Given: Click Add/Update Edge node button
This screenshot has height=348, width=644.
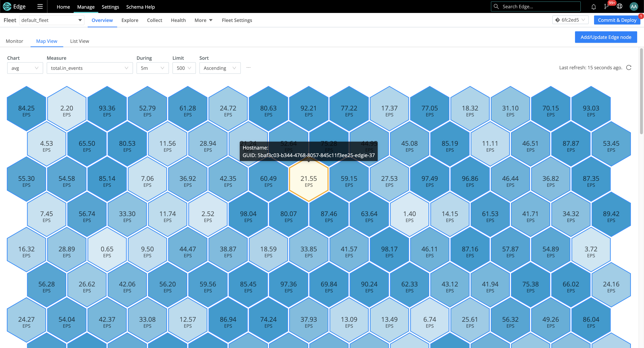Looking at the screenshot, I should 606,37.
